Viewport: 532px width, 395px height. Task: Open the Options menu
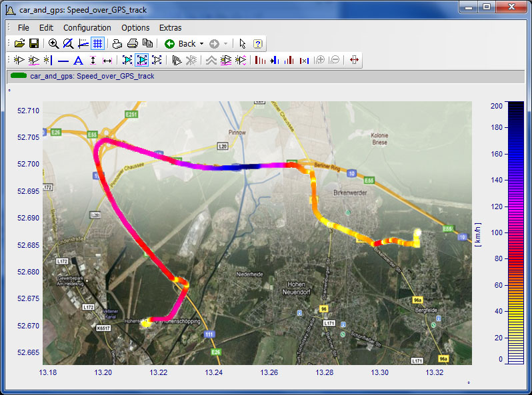[135, 27]
